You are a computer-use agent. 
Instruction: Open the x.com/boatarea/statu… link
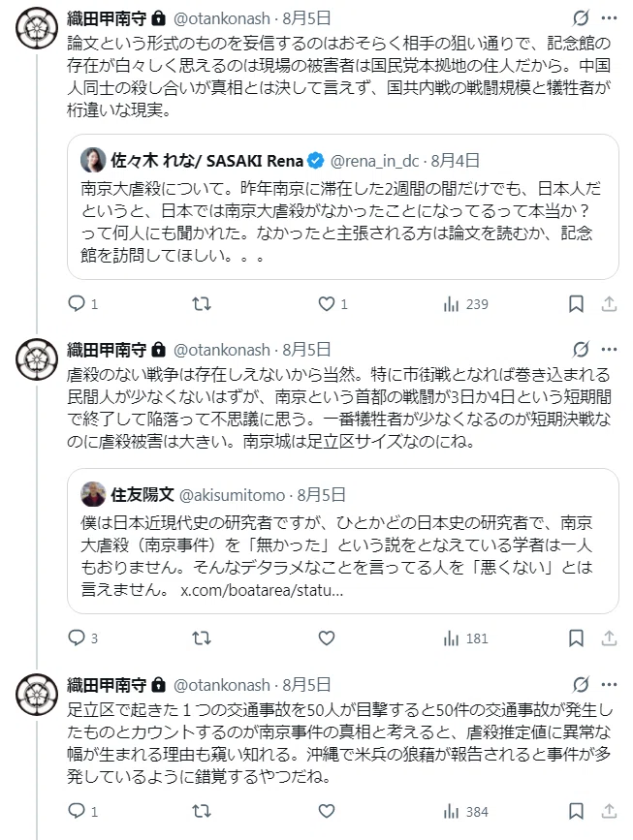click(x=262, y=590)
